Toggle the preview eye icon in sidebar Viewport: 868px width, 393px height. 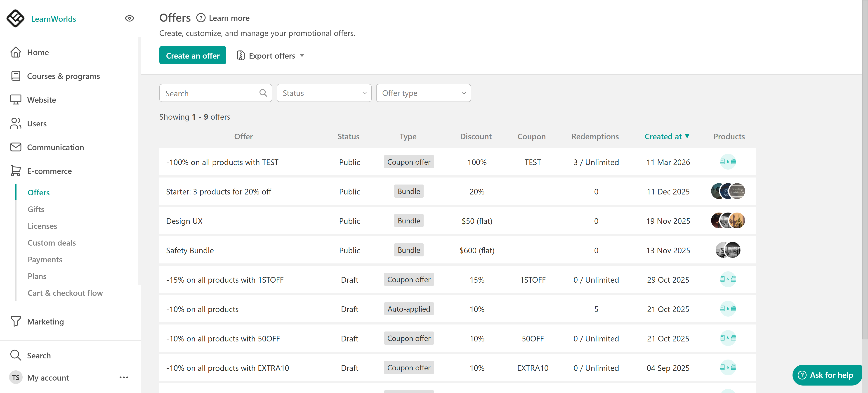point(129,19)
